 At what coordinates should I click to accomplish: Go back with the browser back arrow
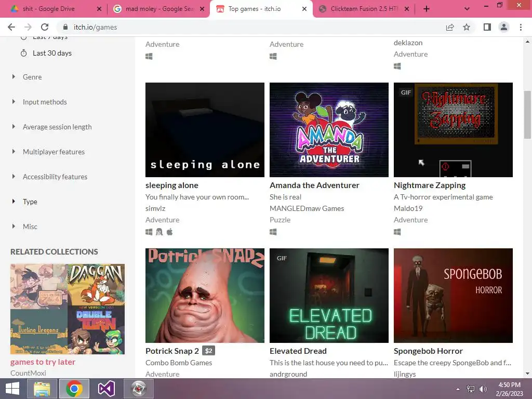click(x=11, y=27)
